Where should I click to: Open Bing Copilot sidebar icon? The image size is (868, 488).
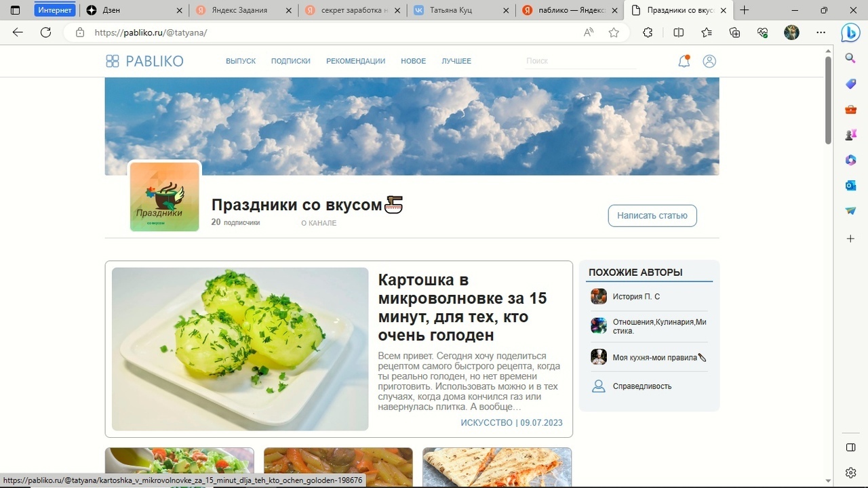click(x=850, y=33)
